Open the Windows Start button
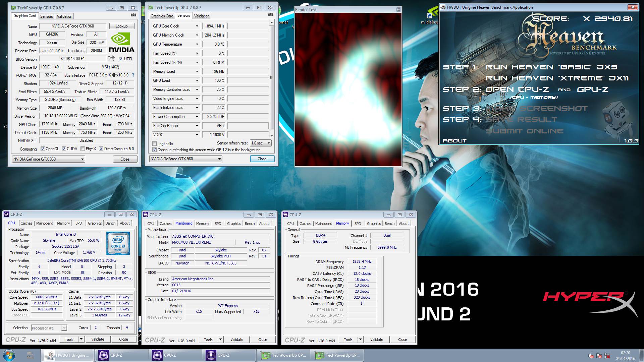 tap(9, 355)
